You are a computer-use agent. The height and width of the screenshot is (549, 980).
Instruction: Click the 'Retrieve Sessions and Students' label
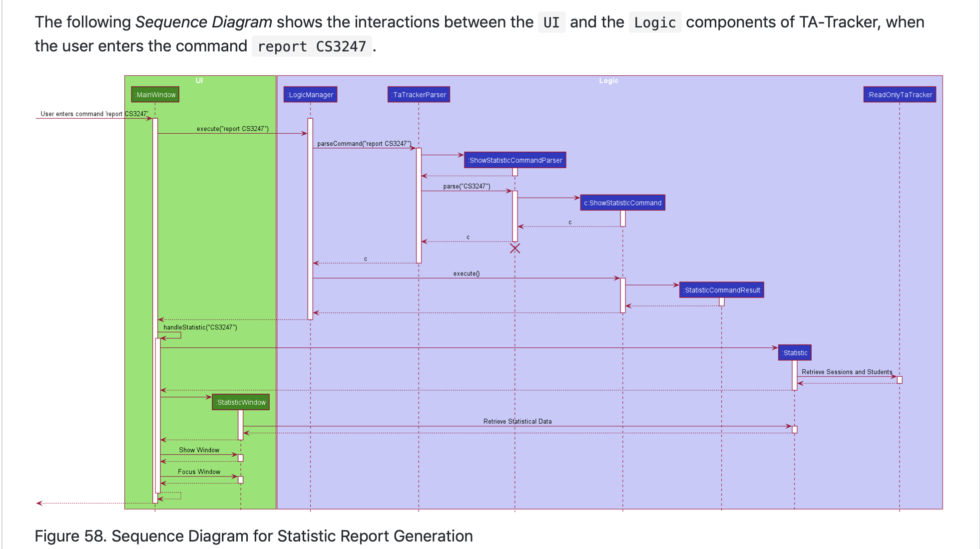pyautogui.click(x=847, y=372)
